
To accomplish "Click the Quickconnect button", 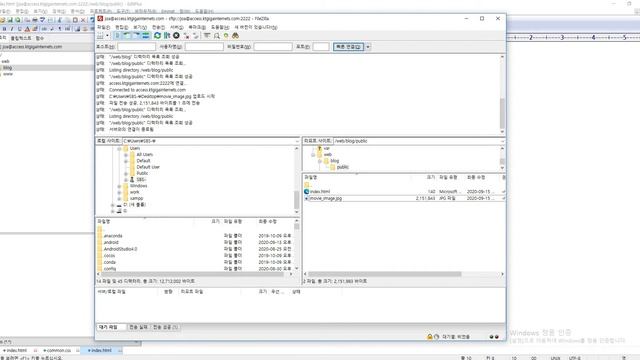I will (x=348, y=47).
